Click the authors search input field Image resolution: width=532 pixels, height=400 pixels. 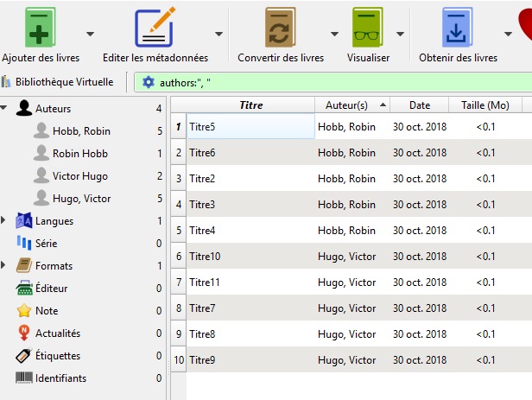pos(337,82)
